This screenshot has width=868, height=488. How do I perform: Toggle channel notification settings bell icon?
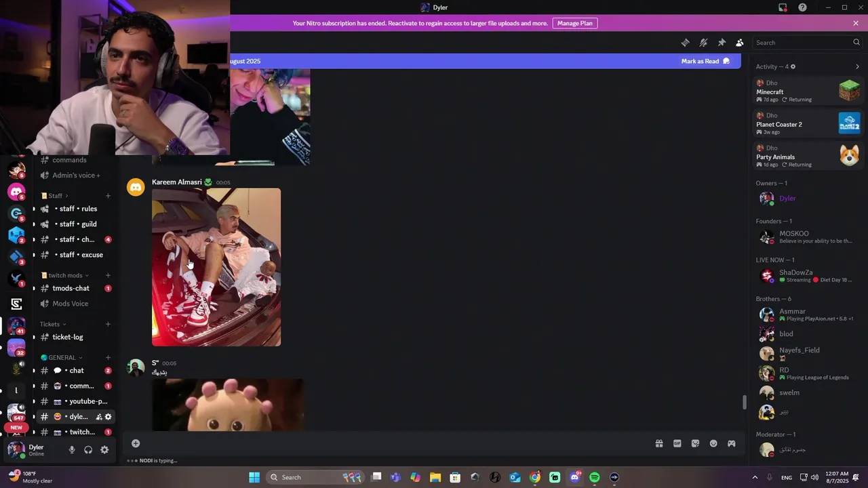(703, 43)
